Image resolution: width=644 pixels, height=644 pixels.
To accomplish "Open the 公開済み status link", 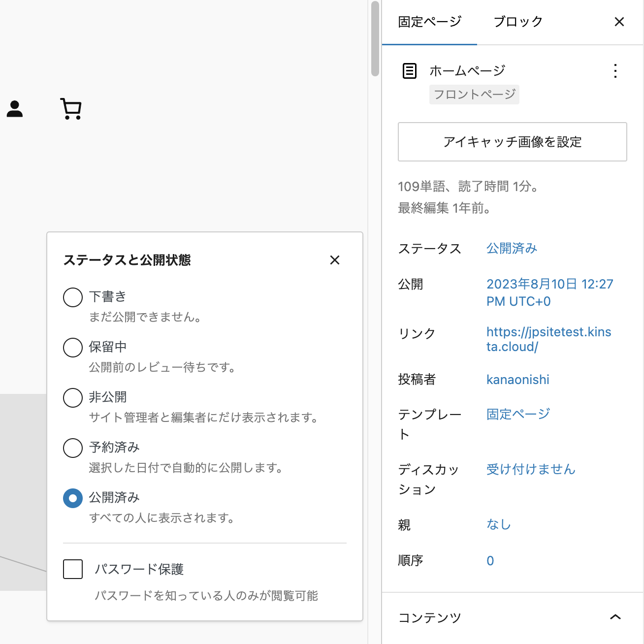I will (x=511, y=249).
